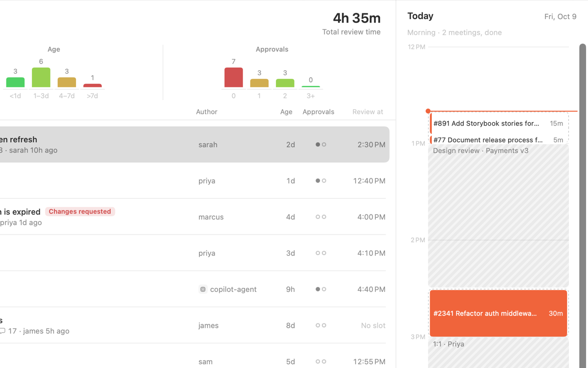The height and width of the screenshot is (368, 588).
Task: Click the 4:10 PM review slot
Action: click(x=371, y=253)
